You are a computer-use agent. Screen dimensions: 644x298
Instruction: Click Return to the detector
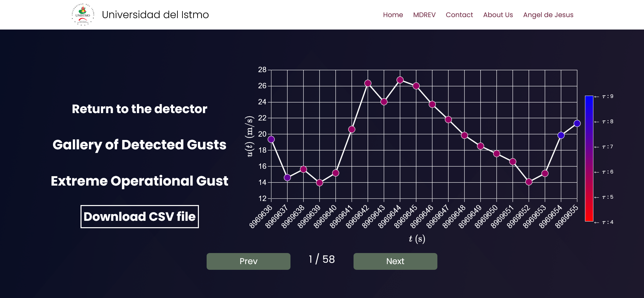tap(140, 109)
